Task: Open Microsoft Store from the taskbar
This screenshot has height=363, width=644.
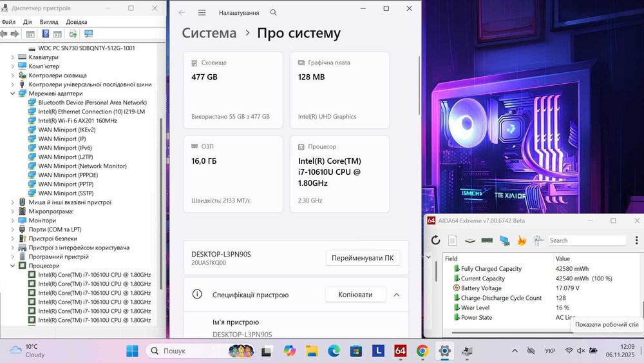Action: click(x=356, y=351)
